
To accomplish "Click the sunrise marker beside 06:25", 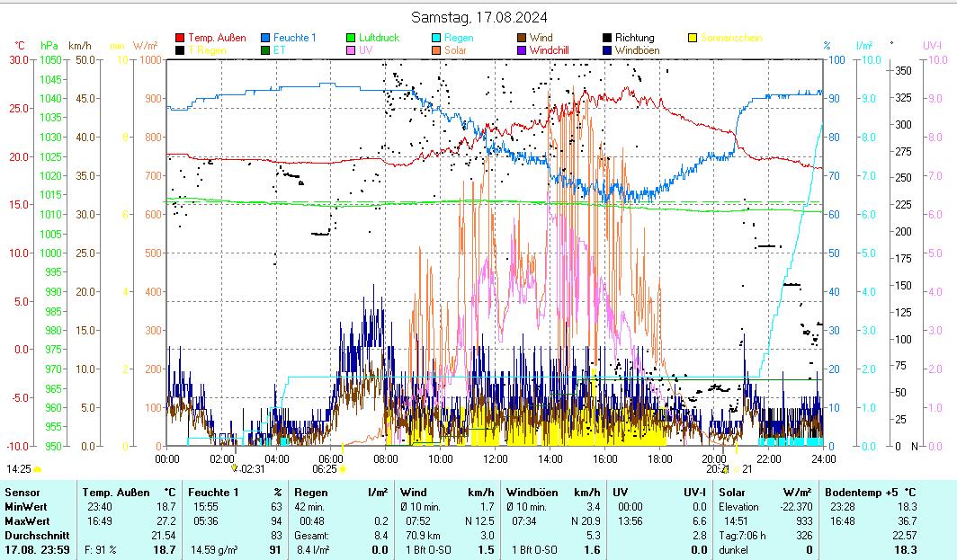I will [342, 469].
